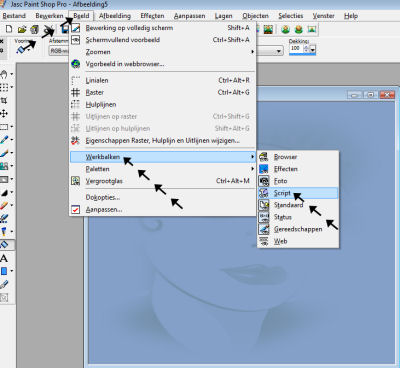Select the Eraser tool

coord(4,205)
